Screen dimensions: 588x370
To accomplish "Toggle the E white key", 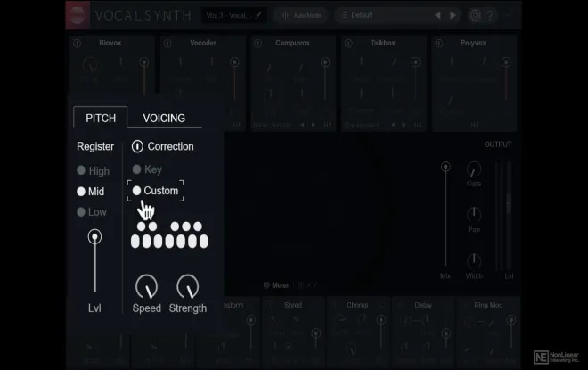I will 158,242.
